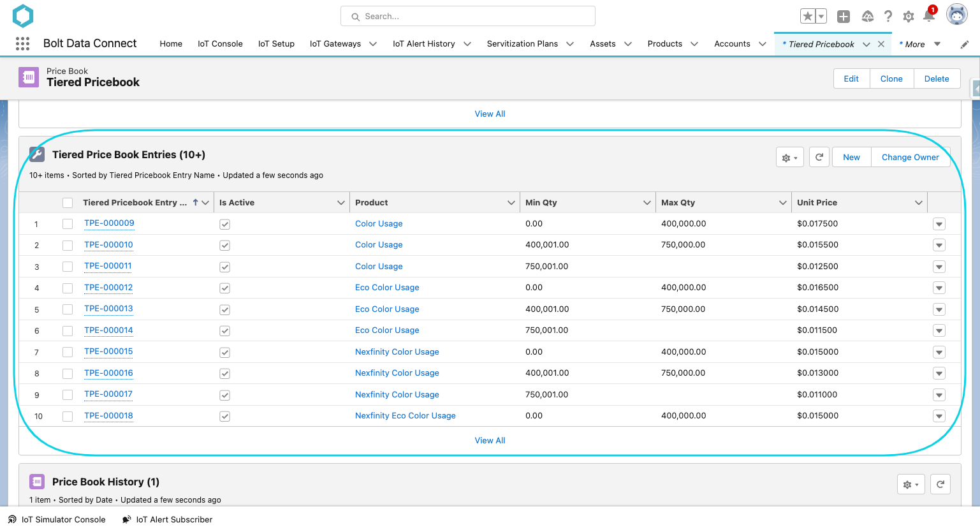Expand the Favorites list dropdown arrow
The image size is (980, 532).
point(821,17)
